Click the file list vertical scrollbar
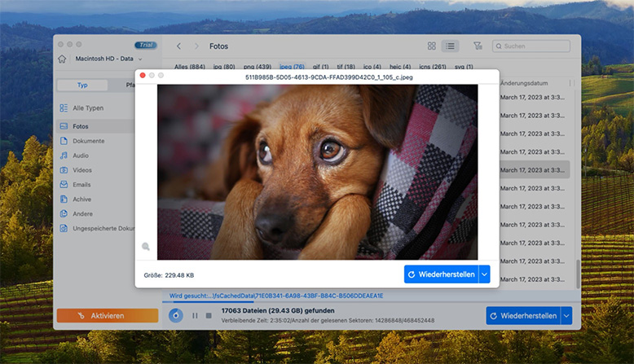 (x=578, y=274)
